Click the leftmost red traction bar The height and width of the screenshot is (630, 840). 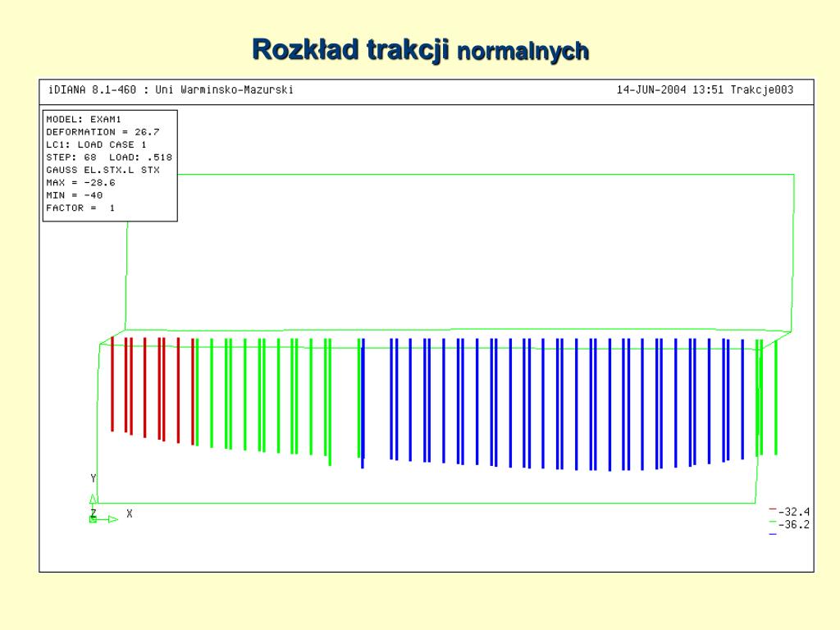[112, 384]
